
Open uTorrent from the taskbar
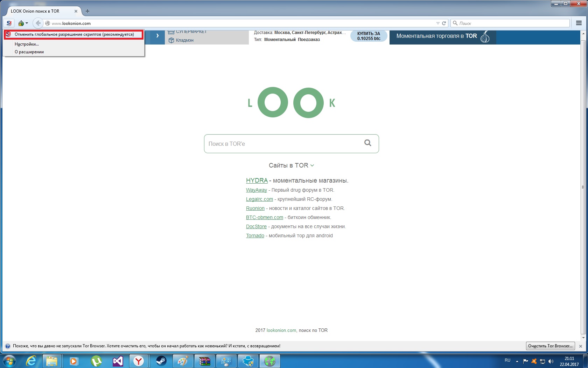(x=96, y=361)
